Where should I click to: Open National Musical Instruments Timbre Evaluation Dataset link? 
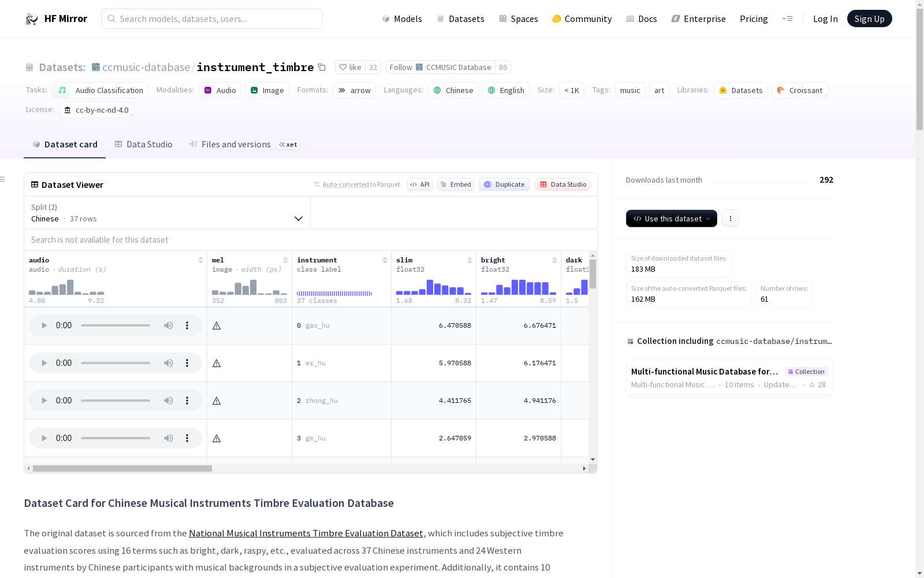pyautogui.click(x=305, y=533)
